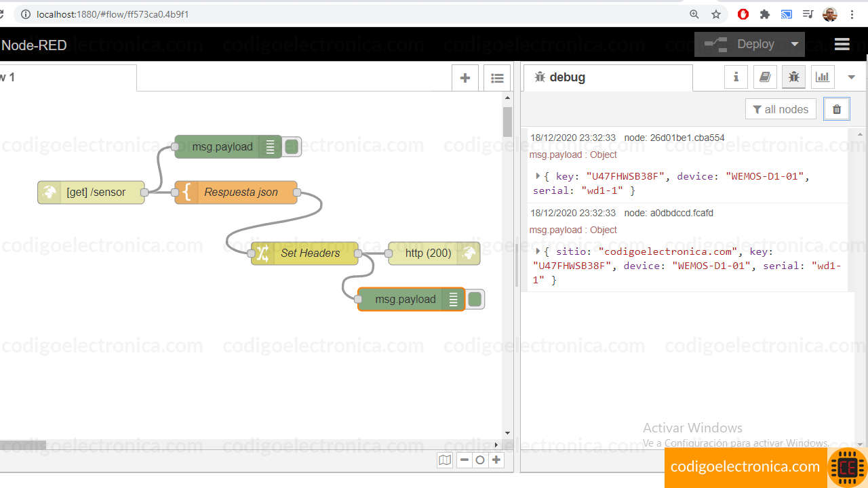The width and height of the screenshot is (868, 488).
Task: Open the all nodes filter
Action: coord(781,109)
